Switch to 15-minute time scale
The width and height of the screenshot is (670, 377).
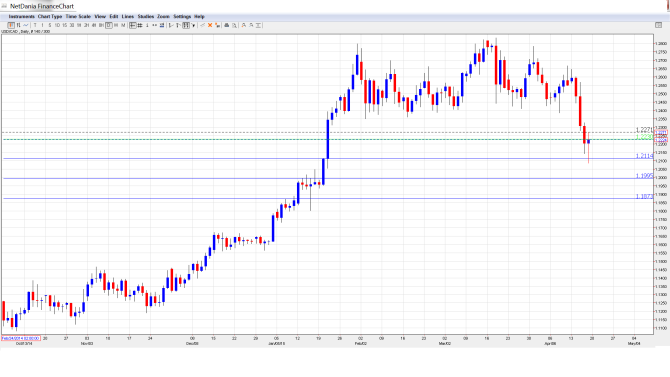pos(65,25)
